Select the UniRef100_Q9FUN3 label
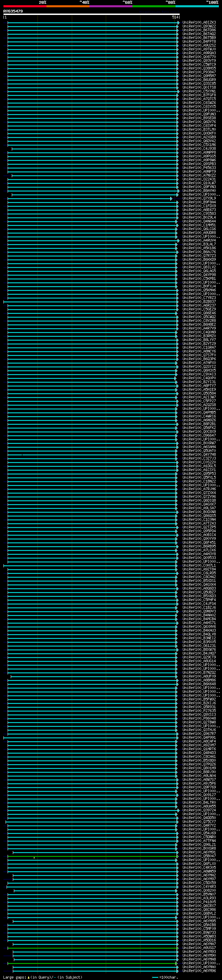 [x=199, y=114]
